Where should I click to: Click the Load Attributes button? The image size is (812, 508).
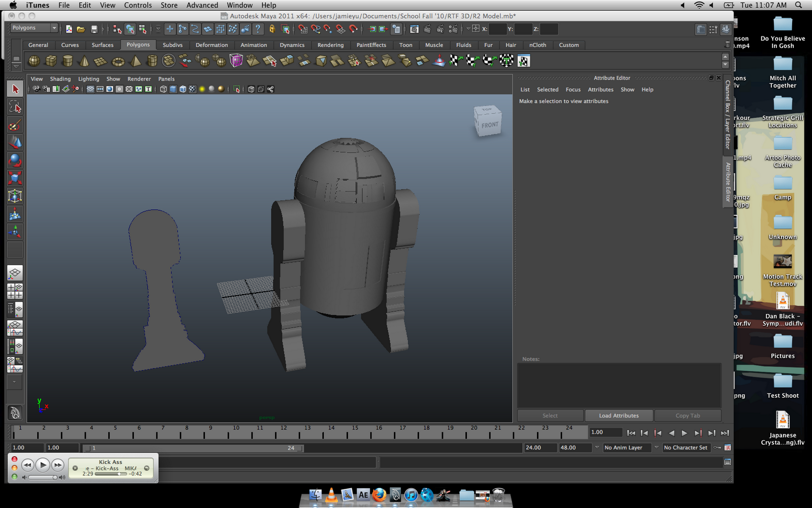tap(619, 416)
